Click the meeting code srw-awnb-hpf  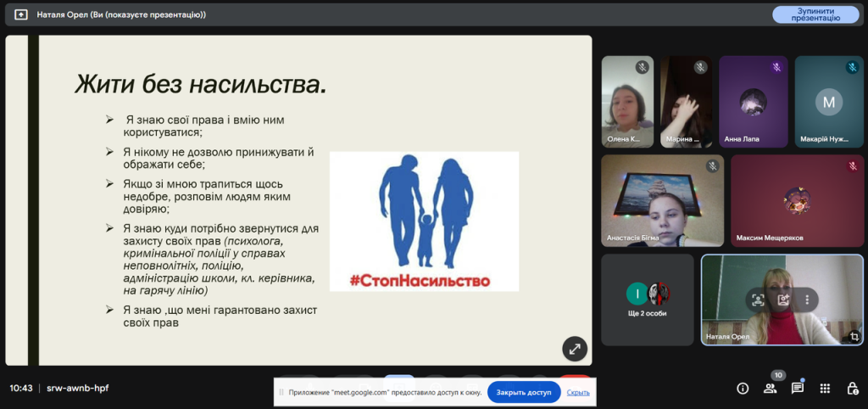(77, 389)
